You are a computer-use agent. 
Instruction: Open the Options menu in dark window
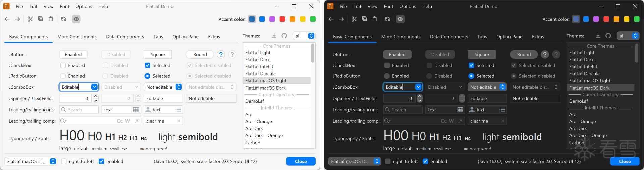pos(408,6)
